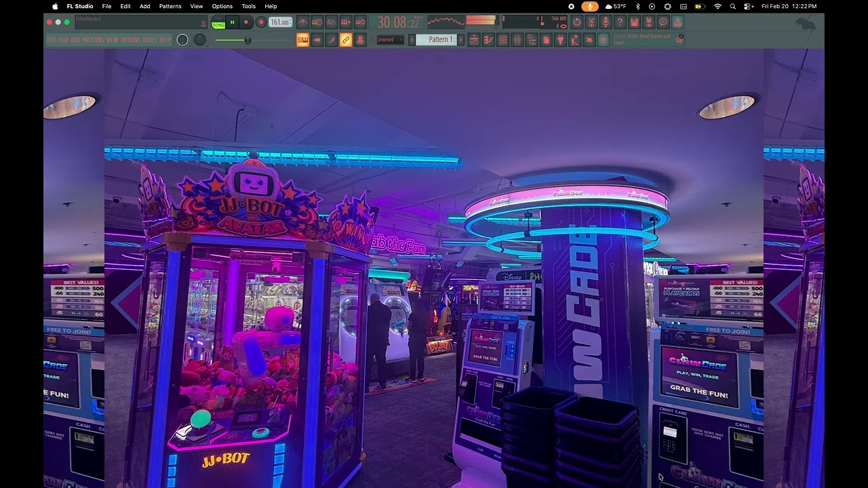Click the CPU and memory 566 MB panel
Viewport: 868px width, 488px height.
tap(535, 22)
